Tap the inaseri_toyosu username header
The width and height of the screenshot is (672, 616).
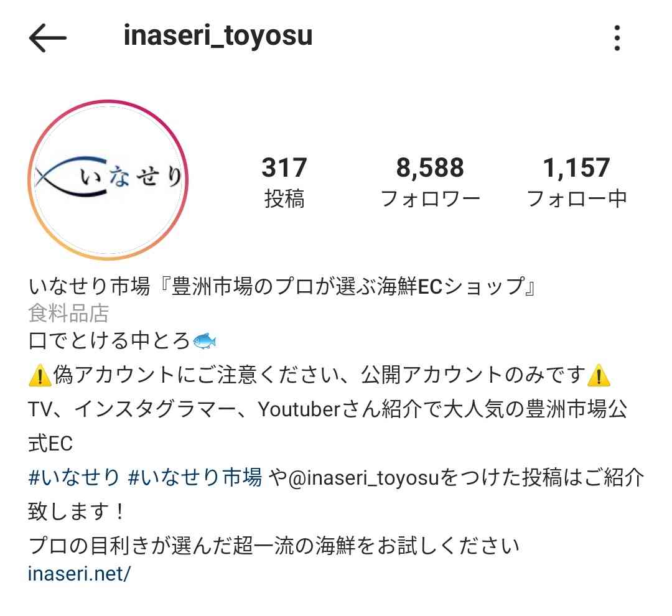coord(218,36)
